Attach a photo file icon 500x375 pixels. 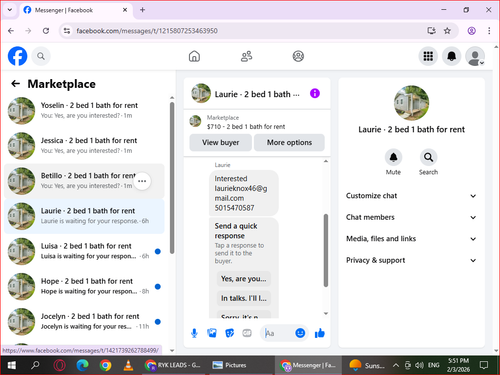coord(212,333)
